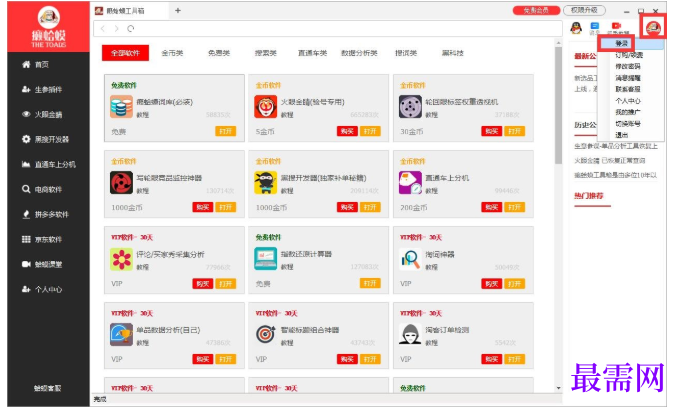
Task: Click the vertical scrollbar thumb of software list
Action: (558, 105)
